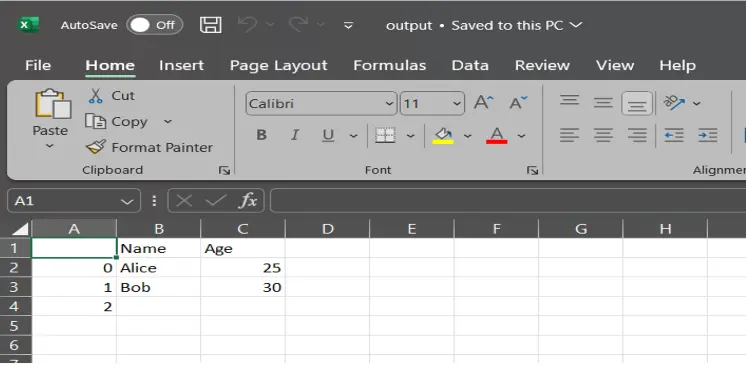Expand Paste options arrow below Paste
The image size is (746, 367).
coord(50,146)
